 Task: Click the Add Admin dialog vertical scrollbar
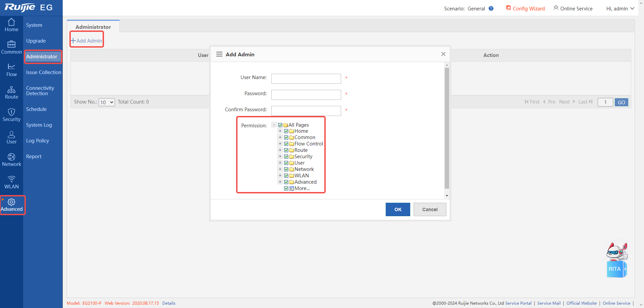(447, 127)
